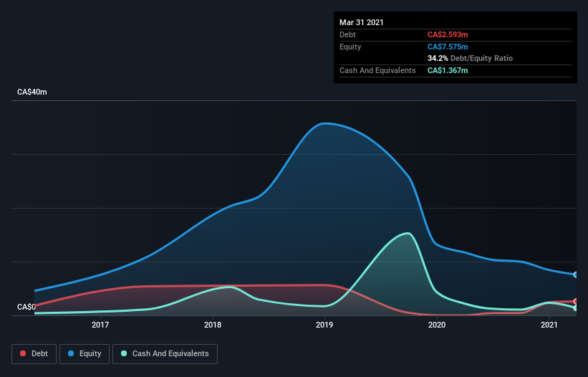Toggle Cash And Equivalents legend button
The height and width of the screenshot is (377, 588).
(x=165, y=354)
